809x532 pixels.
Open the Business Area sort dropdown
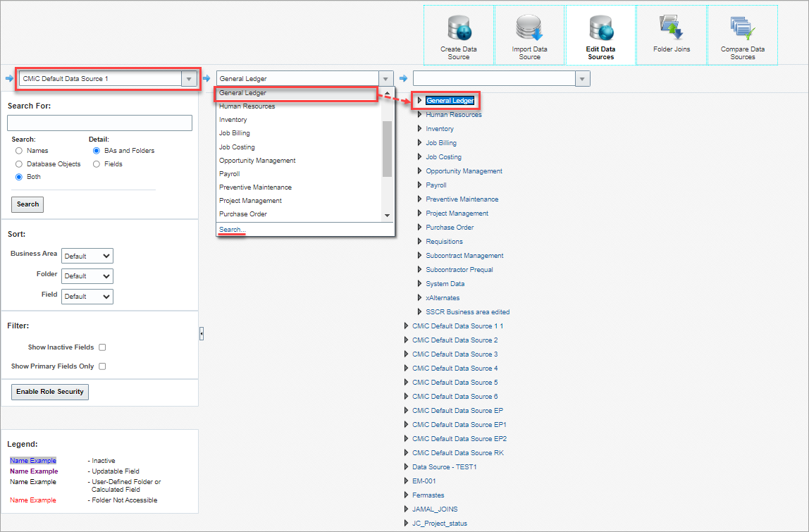pos(87,256)
